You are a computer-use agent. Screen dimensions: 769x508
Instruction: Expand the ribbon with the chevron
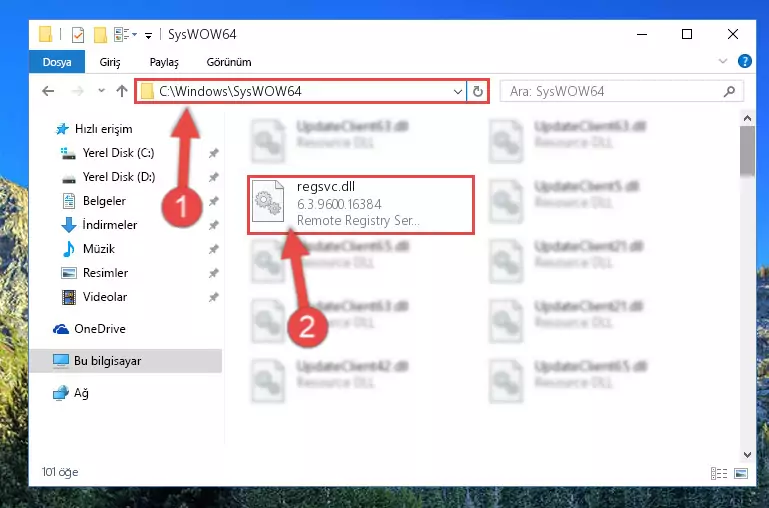[x=722, y=61]
